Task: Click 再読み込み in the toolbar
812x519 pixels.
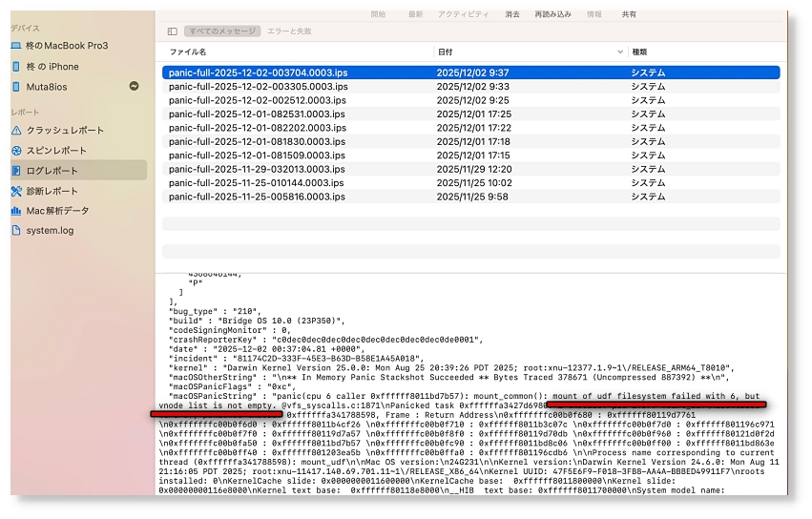Action: pyautogui.click(x=552, y=14)
